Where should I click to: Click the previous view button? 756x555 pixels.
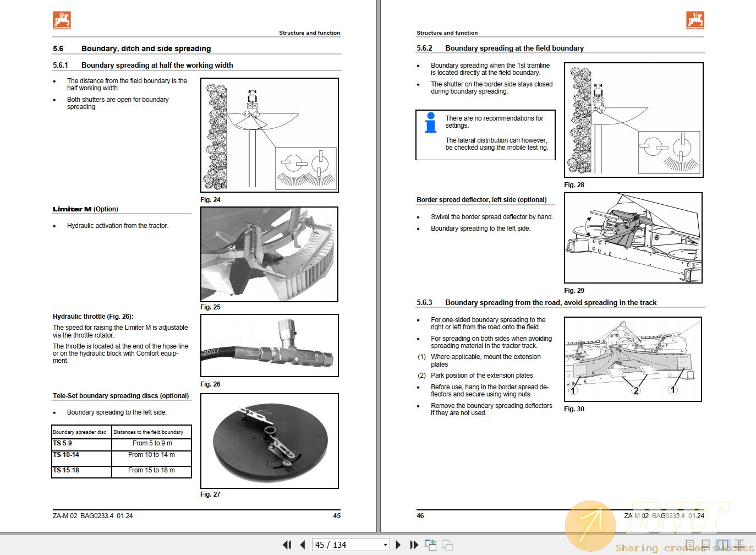(x=431, y=545)
